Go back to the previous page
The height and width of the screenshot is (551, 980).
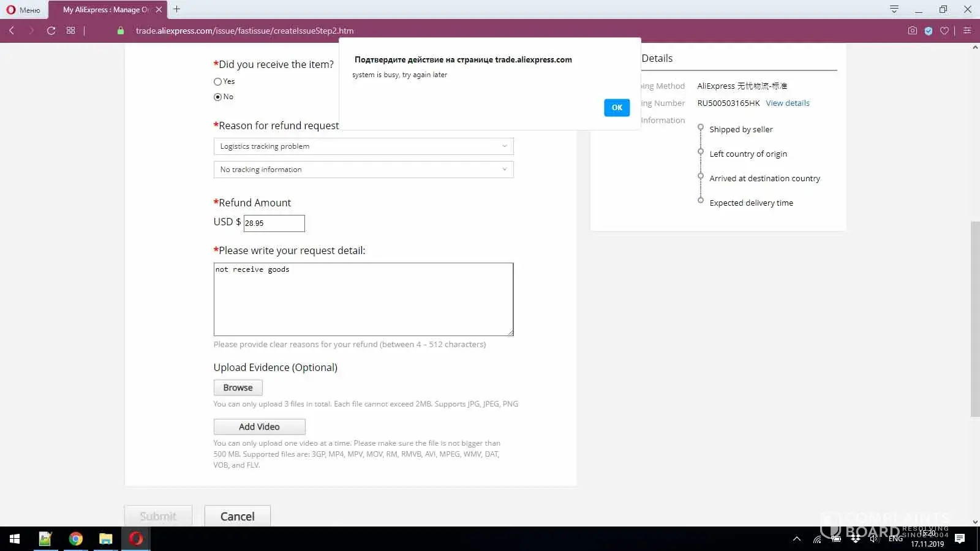[12, 31]
